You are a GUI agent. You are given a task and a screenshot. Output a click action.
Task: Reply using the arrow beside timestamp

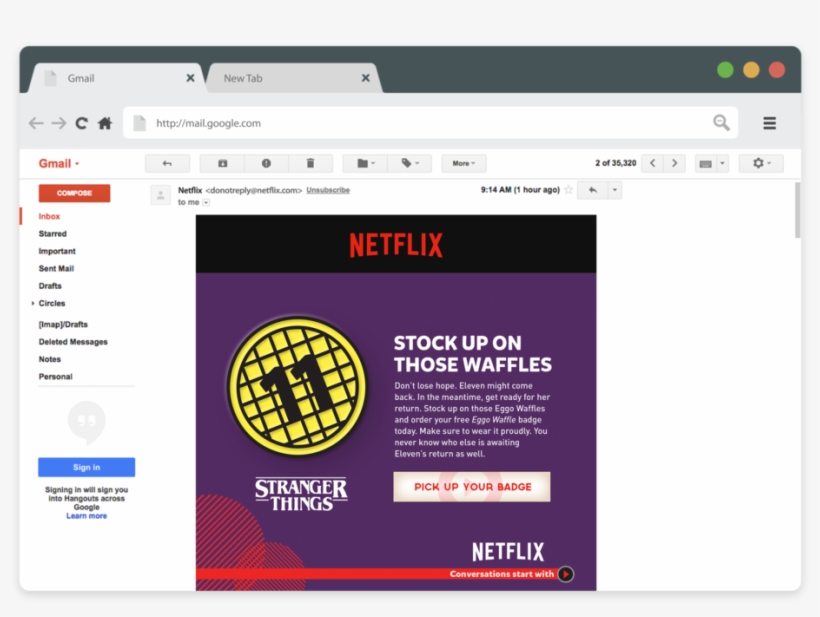click(x=593, y=190)
